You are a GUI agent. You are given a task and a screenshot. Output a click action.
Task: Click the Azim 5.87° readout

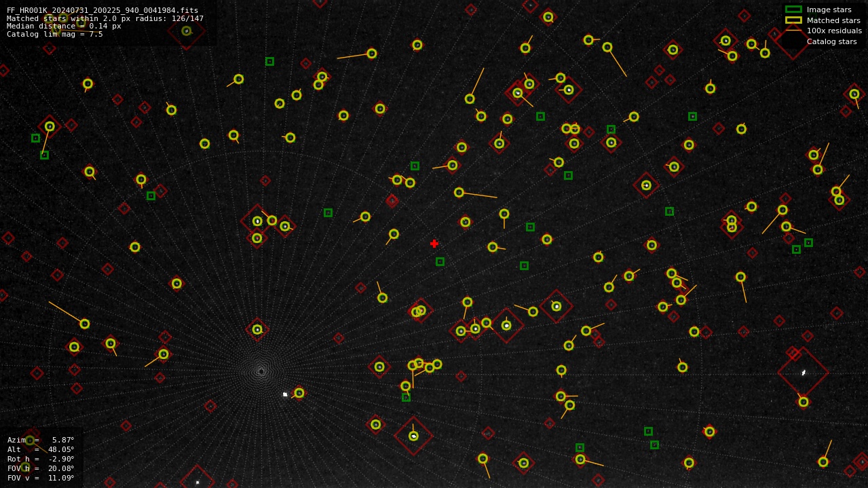(41, 440)
